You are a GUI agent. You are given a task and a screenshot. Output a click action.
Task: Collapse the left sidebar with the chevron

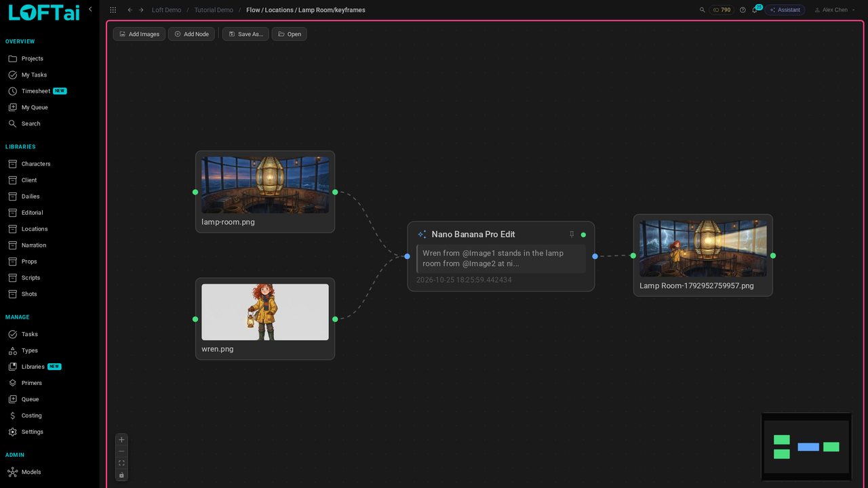point(90,9)
